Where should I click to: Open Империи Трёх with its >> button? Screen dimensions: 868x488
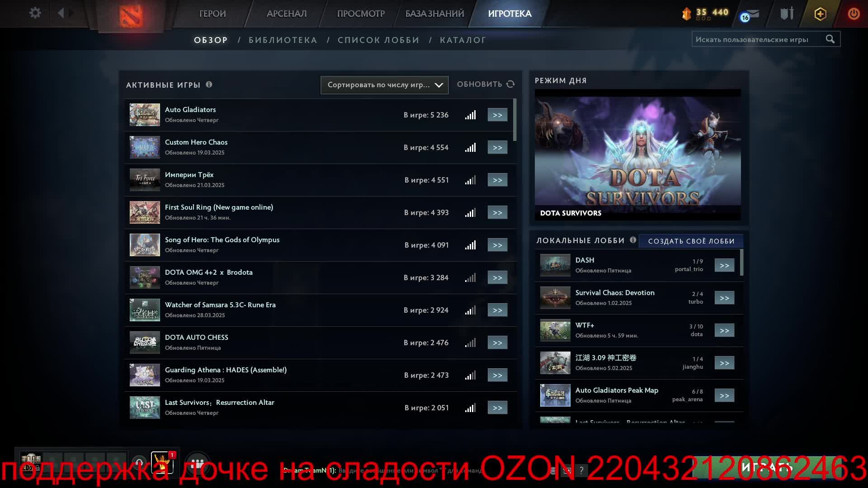click(497, 180)
